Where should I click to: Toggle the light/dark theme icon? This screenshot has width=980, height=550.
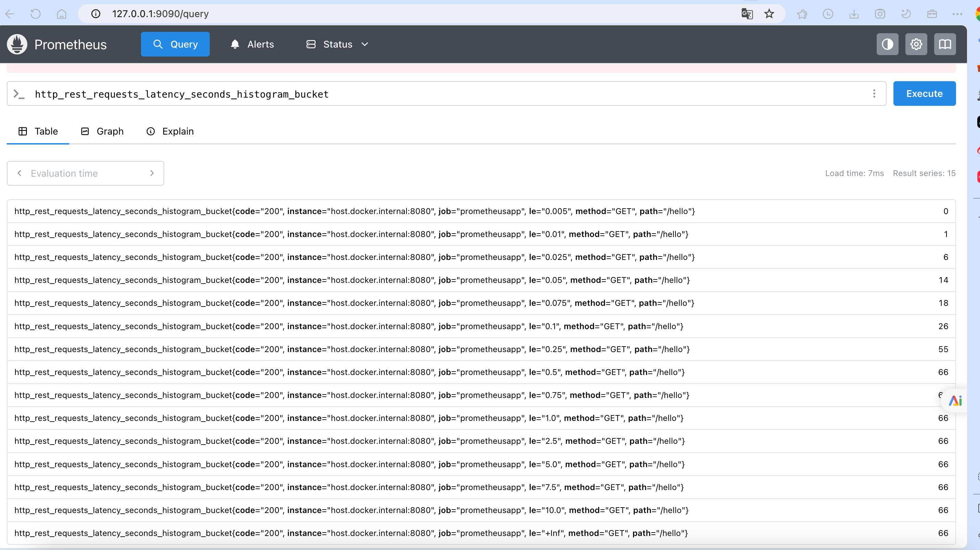coord(887,44)
